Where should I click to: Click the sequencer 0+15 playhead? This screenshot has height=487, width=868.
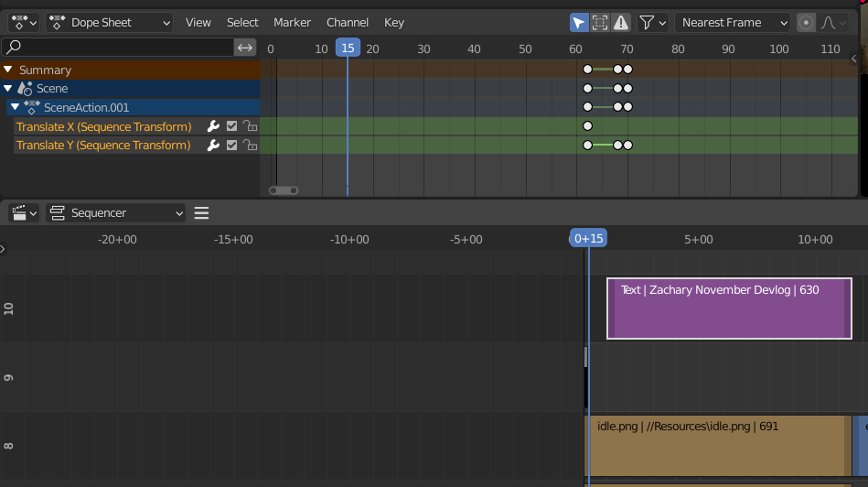click(588, 238)
